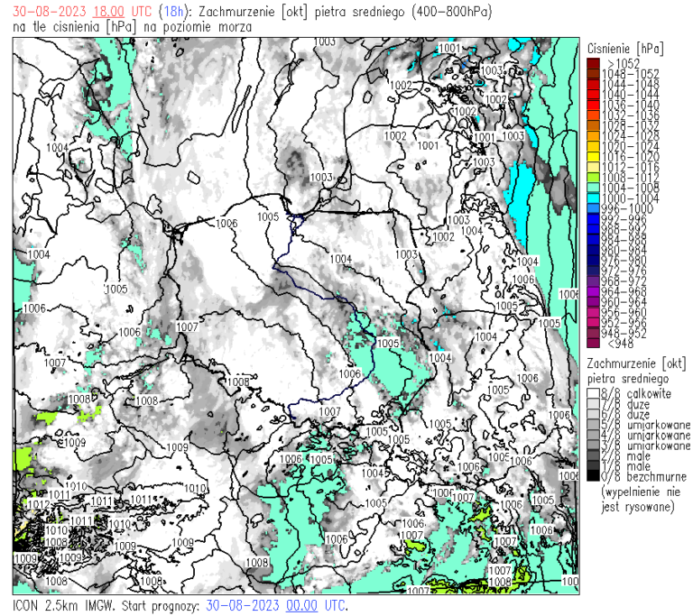
Task: Click the 0/8 bezchmurne legend swatch
Action: (592, 476)
